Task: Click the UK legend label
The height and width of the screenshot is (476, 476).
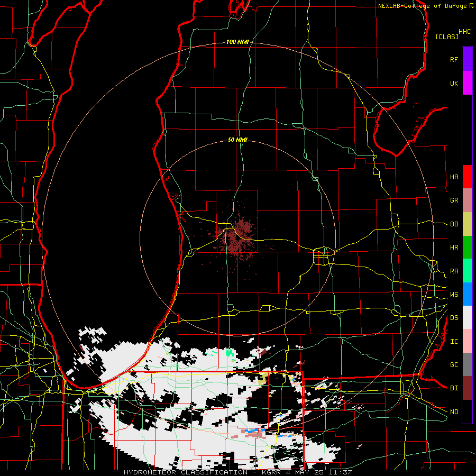Action: (454, 83)
